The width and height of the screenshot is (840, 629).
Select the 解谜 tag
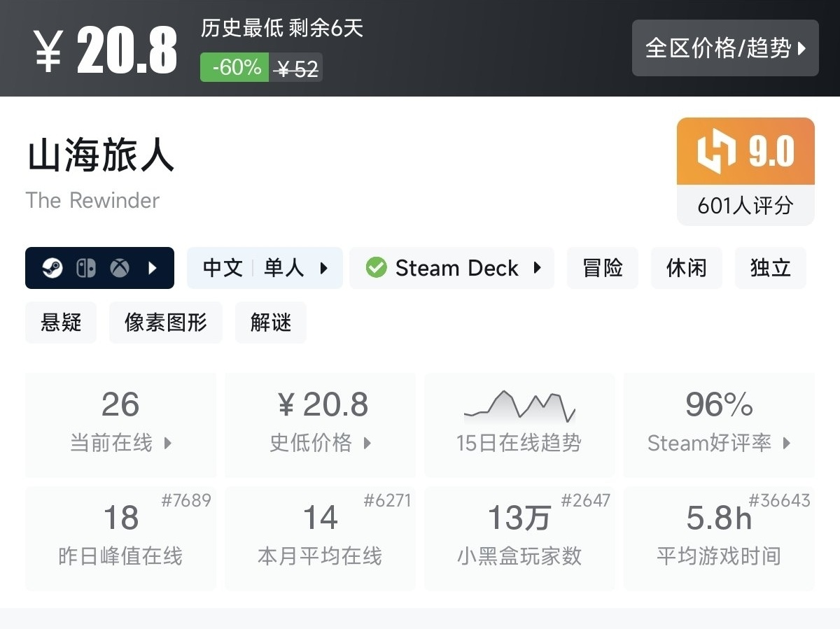(x=271, y=323)
